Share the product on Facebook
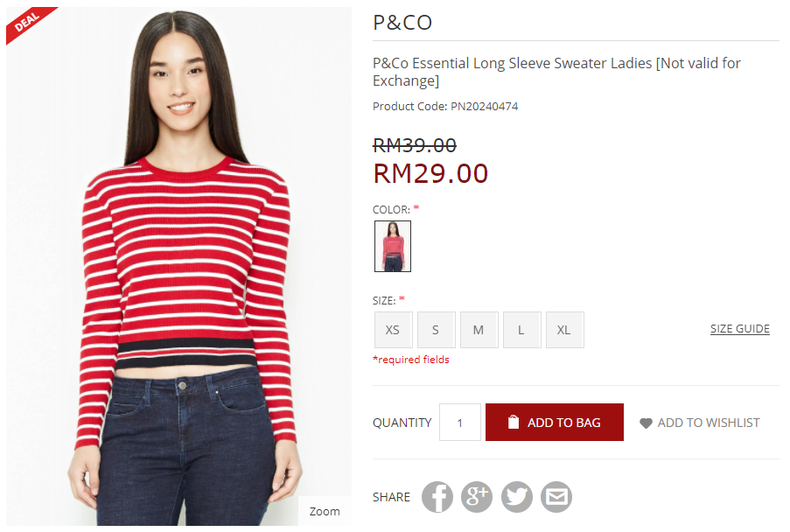Screen dimensions: 790x532 [437, 497]
